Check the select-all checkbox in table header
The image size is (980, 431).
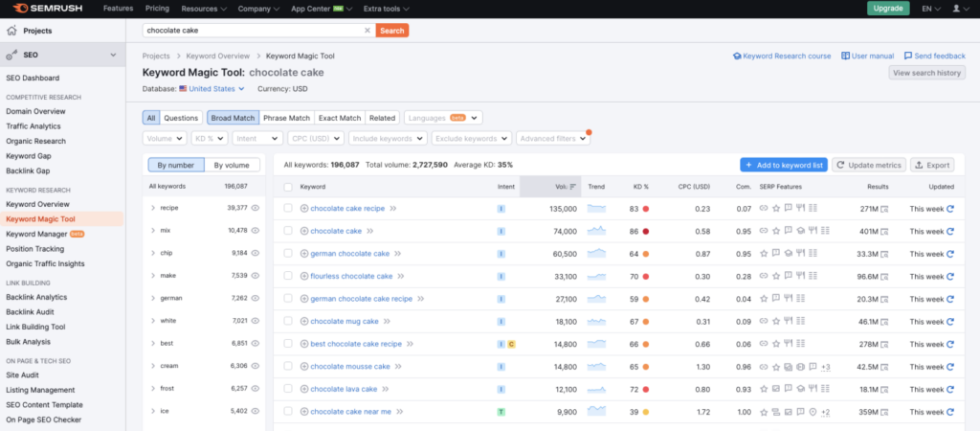(x=288, y=187)
